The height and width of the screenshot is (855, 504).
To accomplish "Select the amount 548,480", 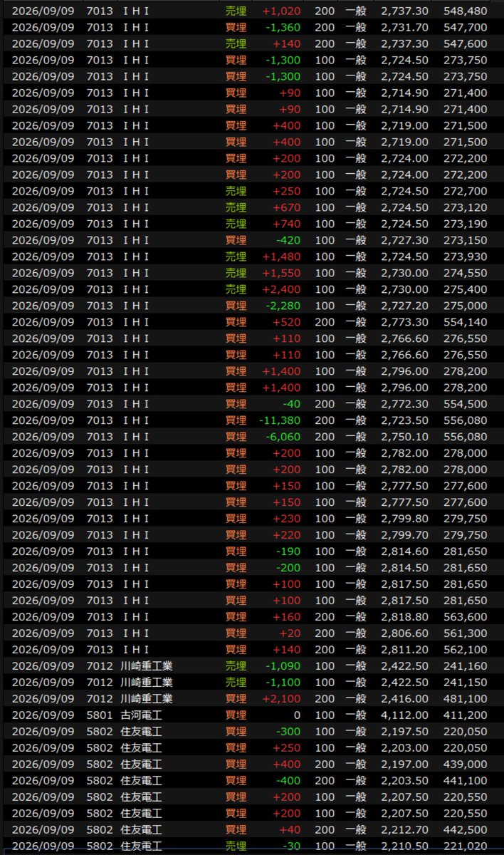I will (466, 11).
